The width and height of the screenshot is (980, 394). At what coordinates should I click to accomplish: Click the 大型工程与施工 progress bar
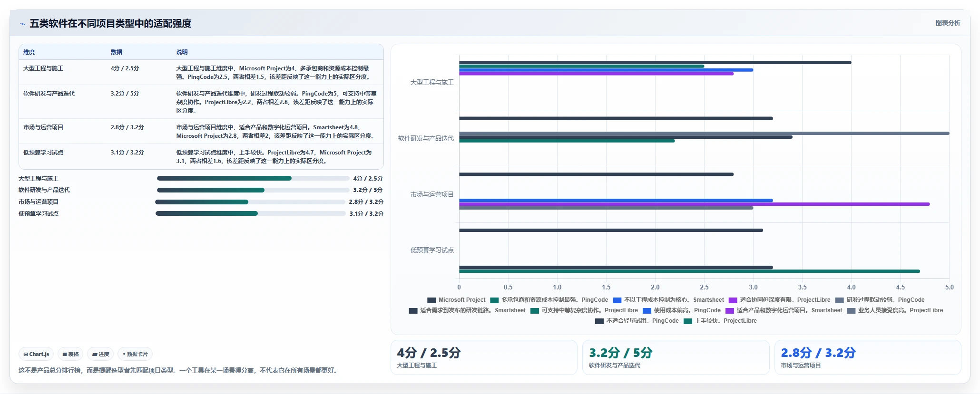click(253, 178)
